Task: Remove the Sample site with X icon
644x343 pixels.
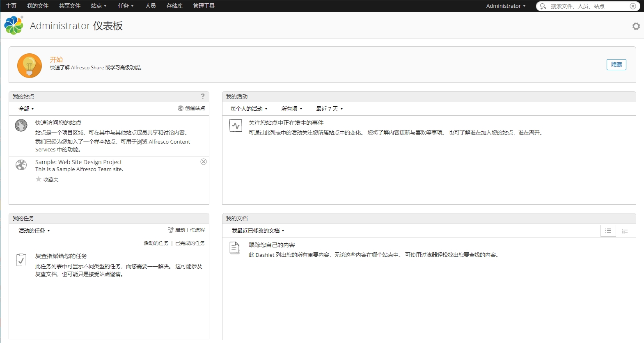Action: (x=204, y=162)
